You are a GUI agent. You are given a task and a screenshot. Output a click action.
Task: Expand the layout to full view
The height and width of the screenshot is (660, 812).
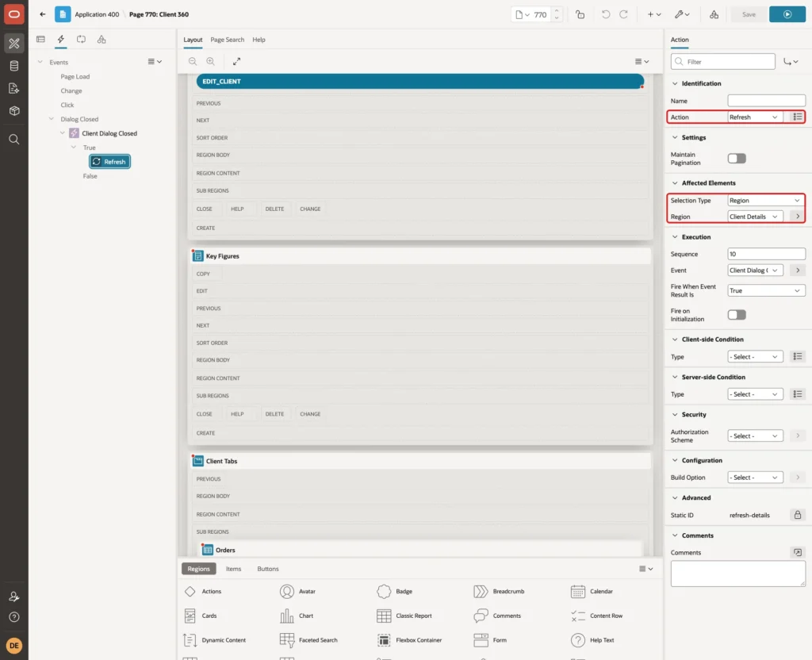(x=236, y=61)
